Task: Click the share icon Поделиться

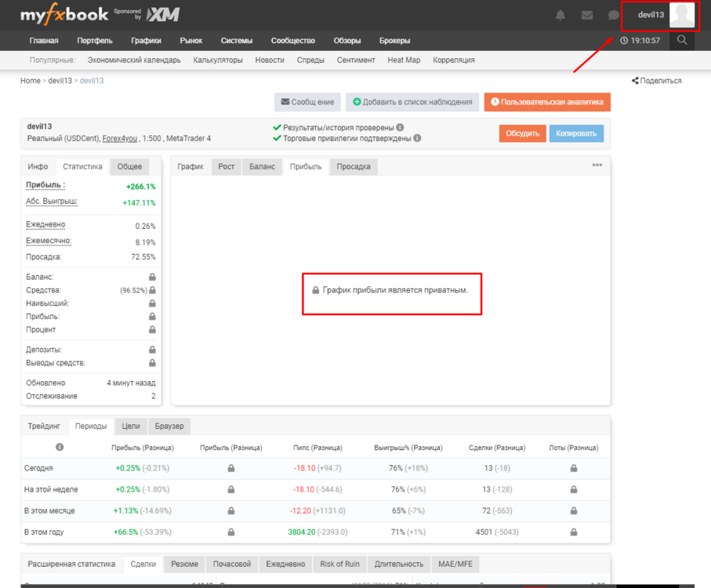Action: pyautogui.click(x=635, y=81)
